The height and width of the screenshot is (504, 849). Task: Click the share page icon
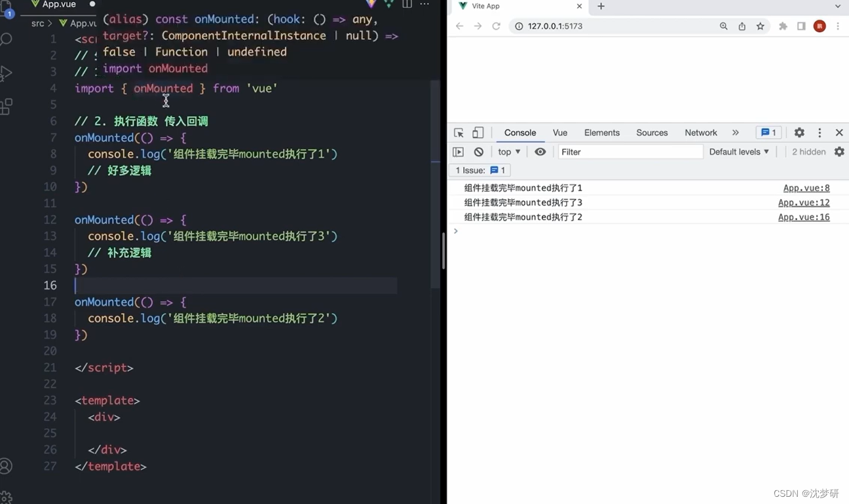[742, 26]
